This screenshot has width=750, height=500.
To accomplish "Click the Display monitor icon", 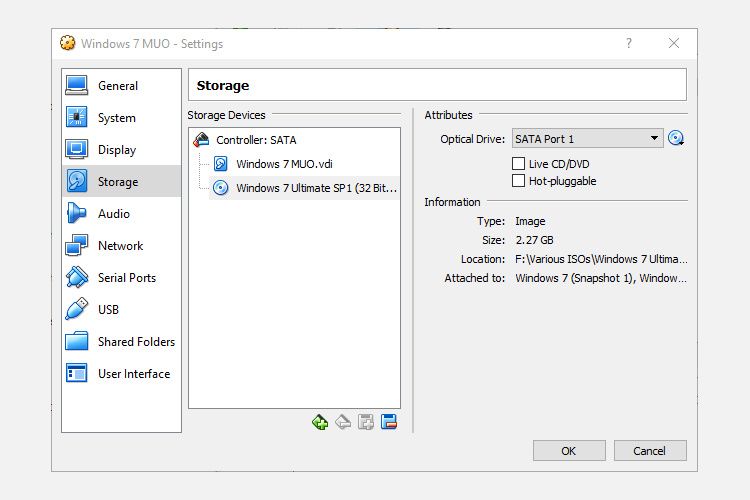I will coord(77,149).
